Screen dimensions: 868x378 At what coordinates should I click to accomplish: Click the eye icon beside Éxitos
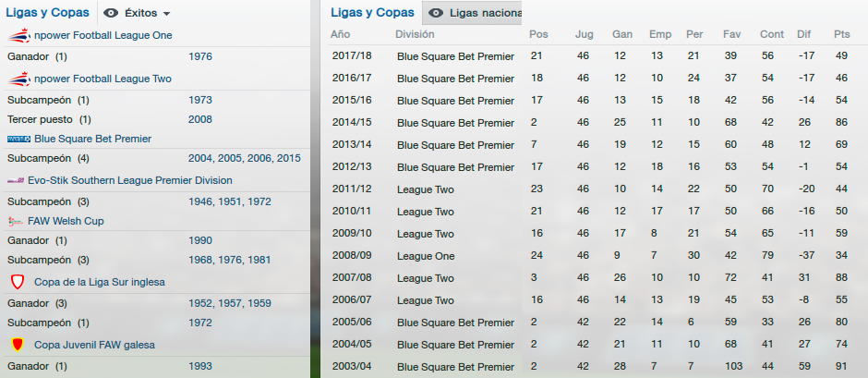[x=111, y=14]
